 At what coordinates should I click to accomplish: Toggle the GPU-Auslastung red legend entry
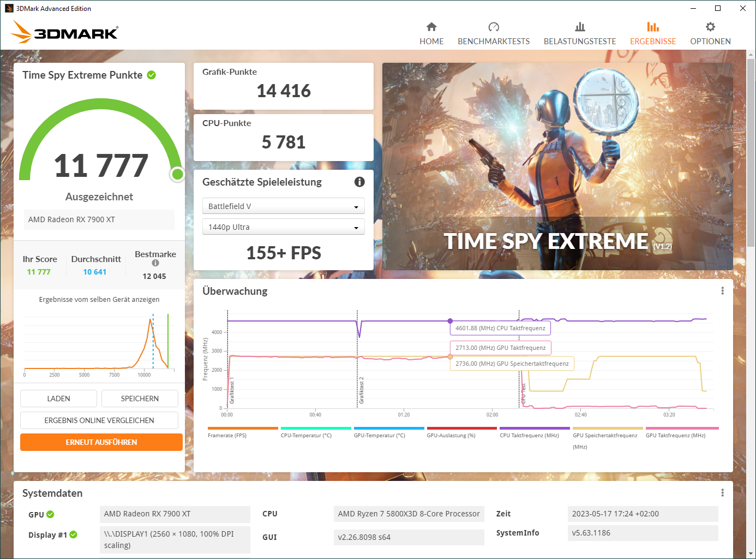click(x=462, y=432)
